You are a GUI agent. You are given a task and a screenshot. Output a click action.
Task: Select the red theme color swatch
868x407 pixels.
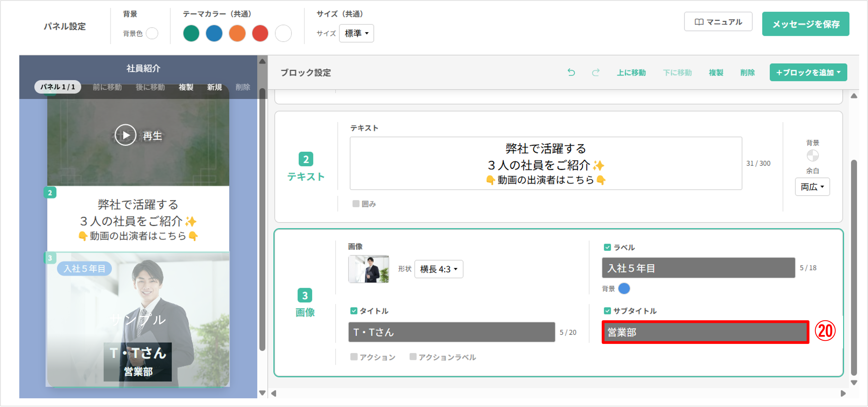tap(260, 33)
